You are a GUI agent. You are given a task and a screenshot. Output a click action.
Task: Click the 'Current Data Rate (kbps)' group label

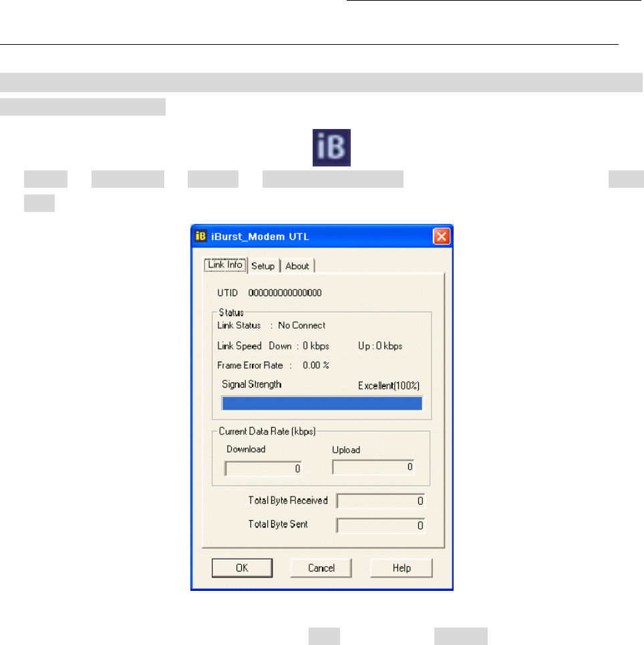click(x=267, y=431)
